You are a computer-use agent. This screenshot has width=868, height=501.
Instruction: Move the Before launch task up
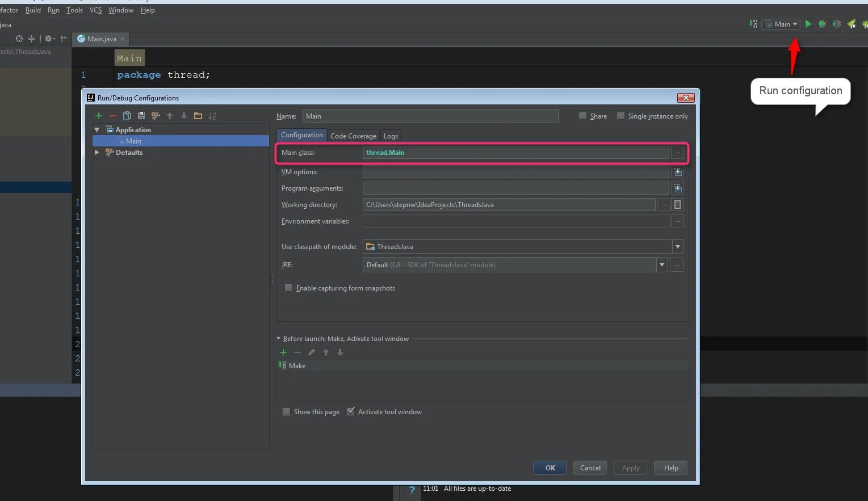click(x=326, y=352)
